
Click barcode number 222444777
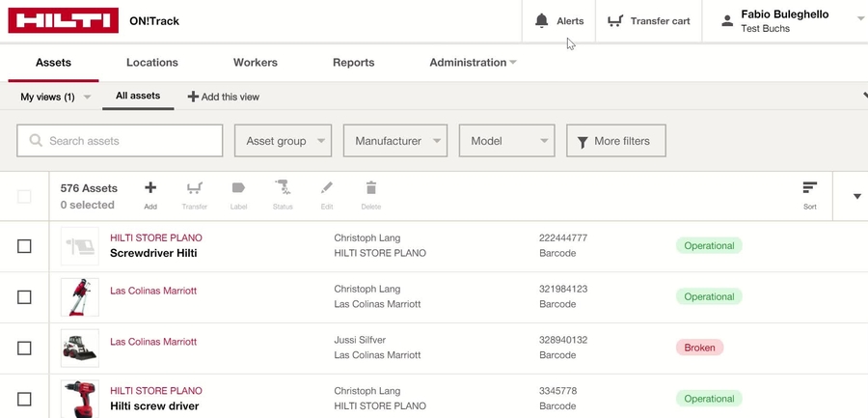point(563,237)
